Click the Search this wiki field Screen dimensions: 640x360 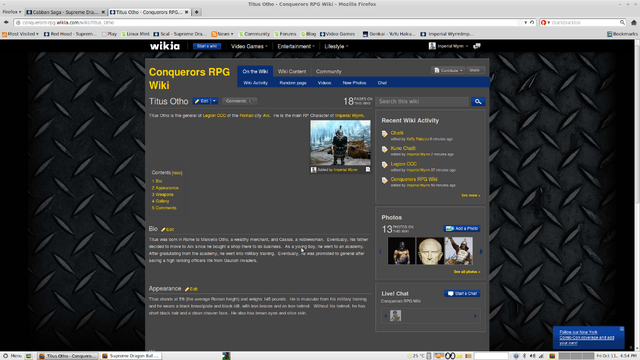tap(422, 102)
